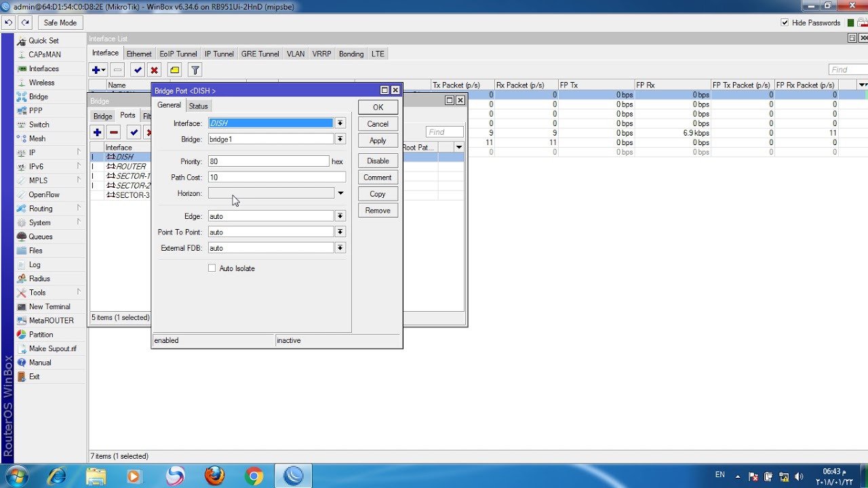The image size is (868, 488).
Task: Open the filter funnel in Interface List
Action: pyautogui.click(x=195, y=70)
